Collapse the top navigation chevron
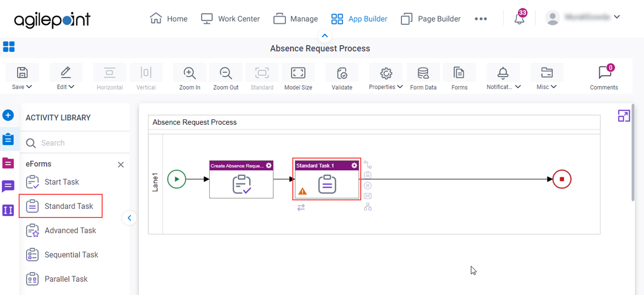 pyautogui.click(x=325, y=36)
